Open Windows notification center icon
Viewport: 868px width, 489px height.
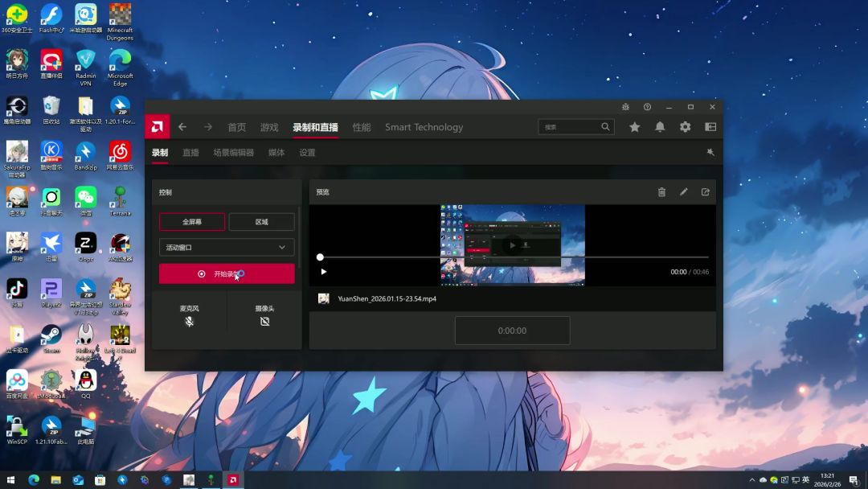tap(854, 480)
